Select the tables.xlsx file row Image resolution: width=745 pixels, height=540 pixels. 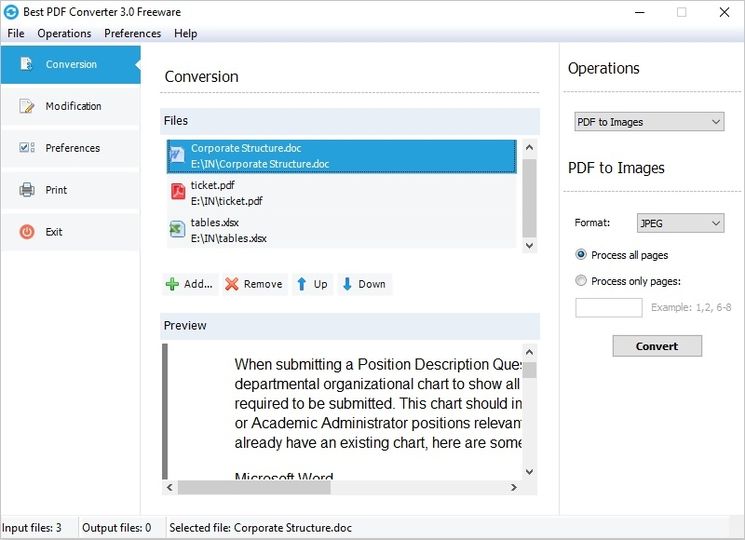342,230
